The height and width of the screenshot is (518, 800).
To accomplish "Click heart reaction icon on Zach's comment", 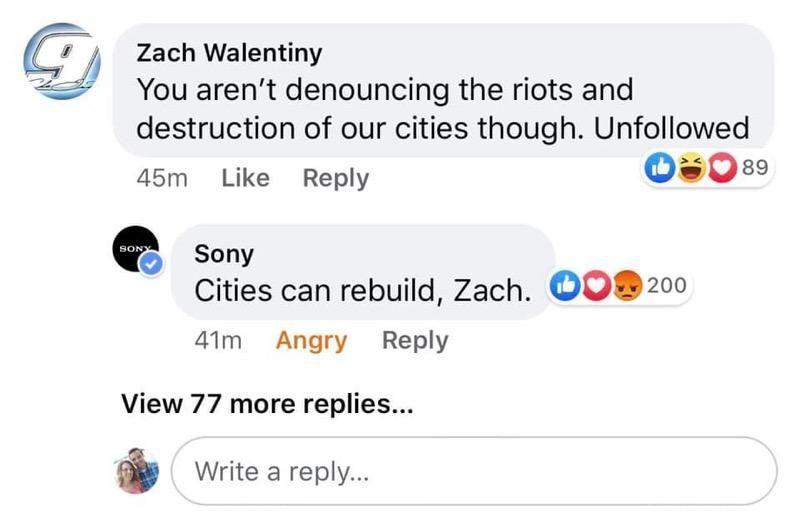I will (x=720, y=168).
